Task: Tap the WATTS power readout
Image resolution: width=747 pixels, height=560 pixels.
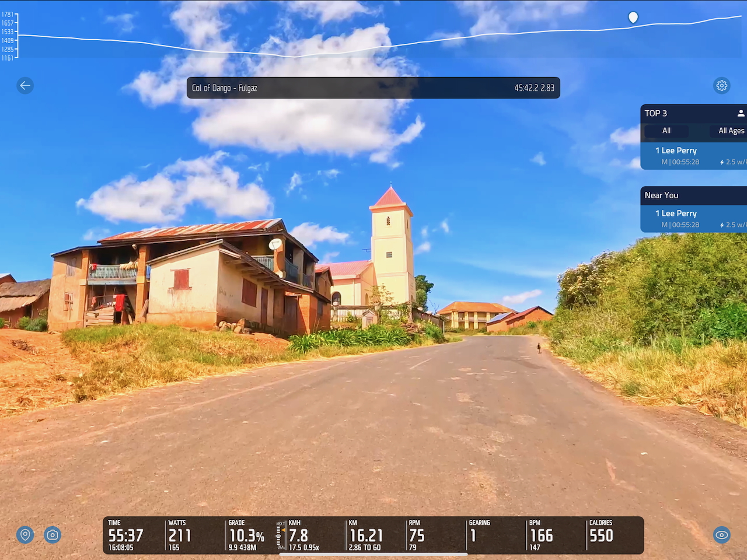Action: [181, 535]
